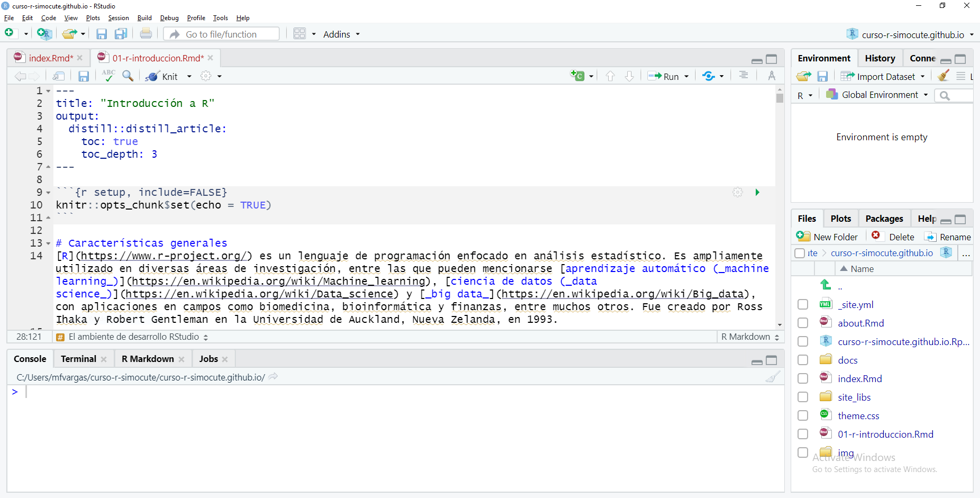Go to the previous section or chunk

(x=610, y=76)
